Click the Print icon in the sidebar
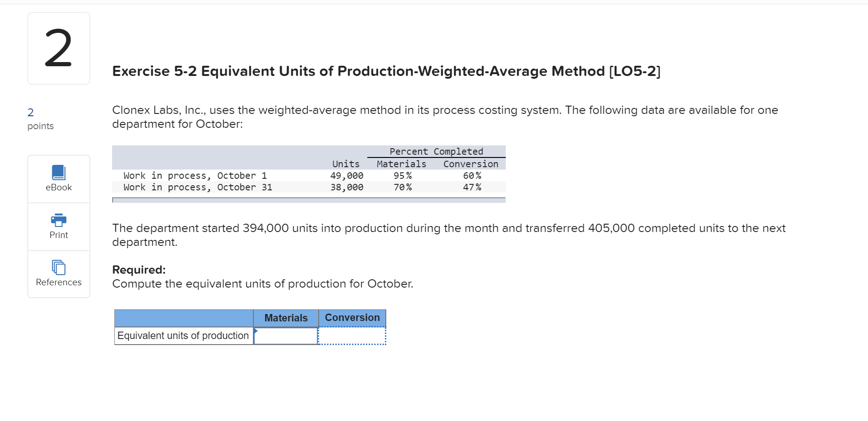 [x=58, y=220]
